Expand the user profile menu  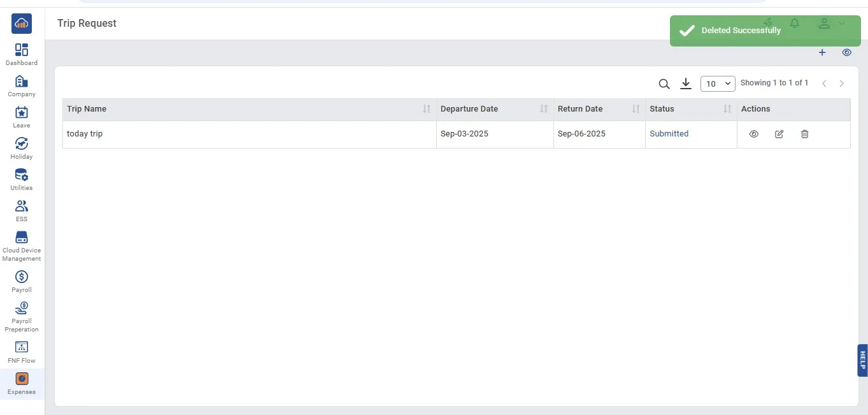point(830,24)
